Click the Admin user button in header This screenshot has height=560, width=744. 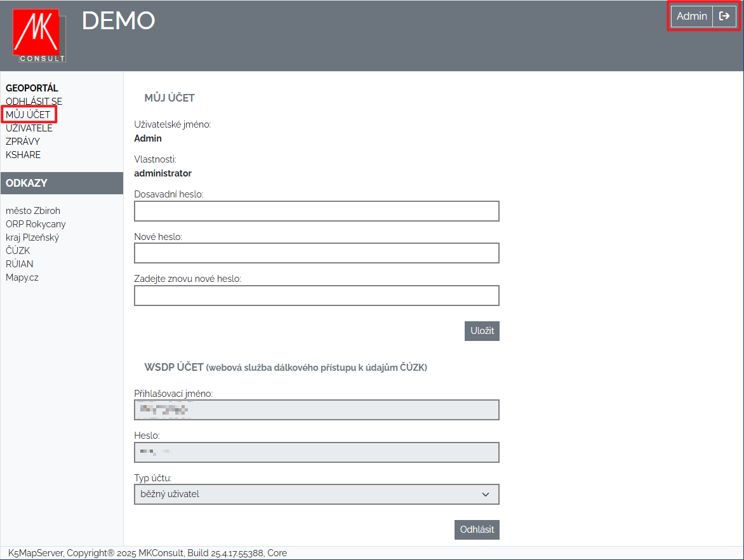[691, 17]
